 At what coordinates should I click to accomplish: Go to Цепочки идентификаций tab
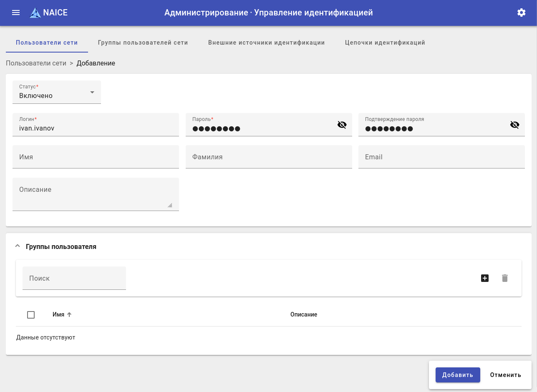pos(385,43)
